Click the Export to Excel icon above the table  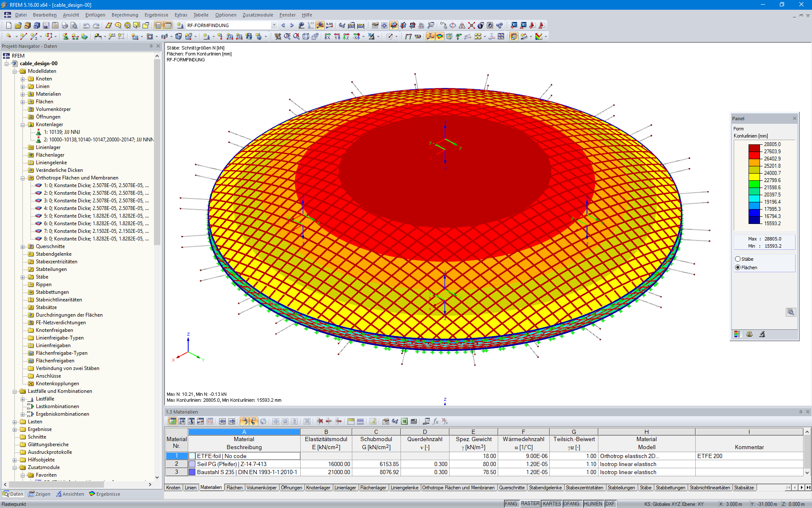click(403, 421)
